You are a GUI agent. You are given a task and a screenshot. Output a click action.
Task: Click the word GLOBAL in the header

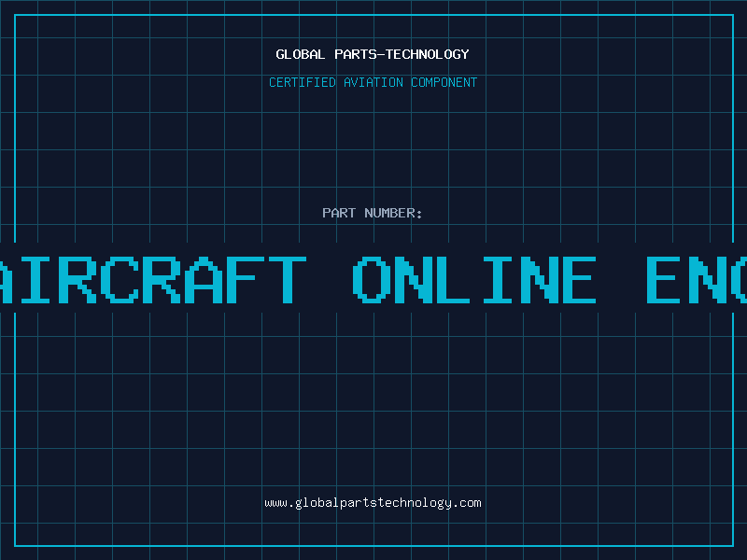[x=300, y=54]
